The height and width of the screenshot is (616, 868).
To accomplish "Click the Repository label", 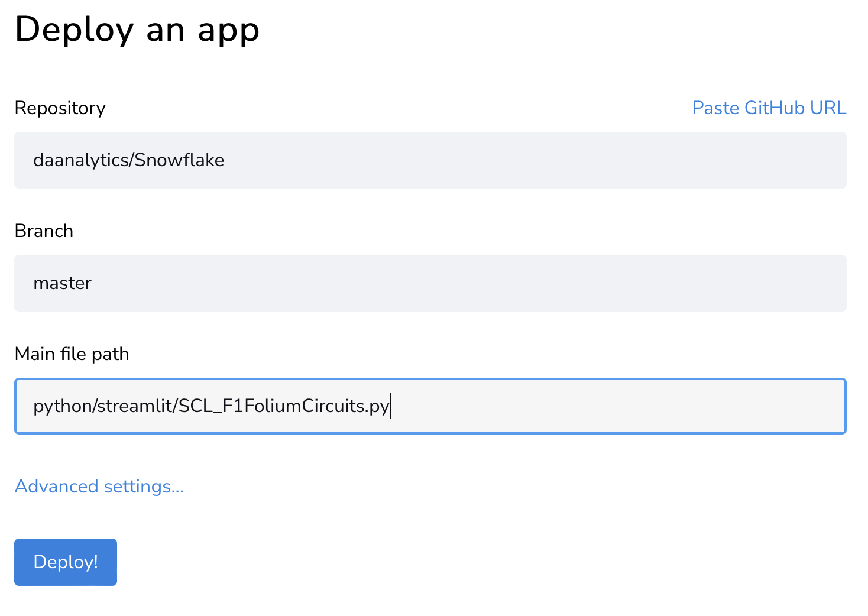I will click(x=60, y=108).
